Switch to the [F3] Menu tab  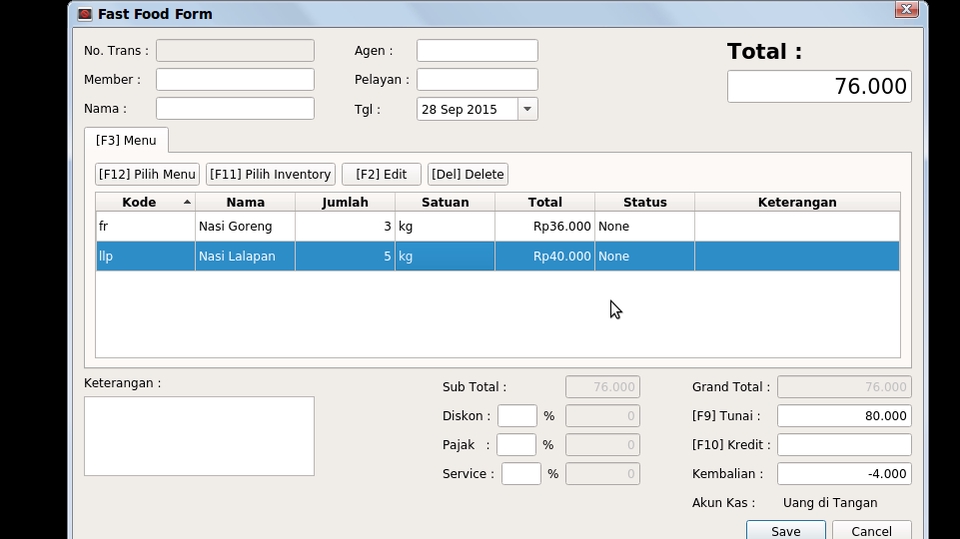tap(126, 141)
